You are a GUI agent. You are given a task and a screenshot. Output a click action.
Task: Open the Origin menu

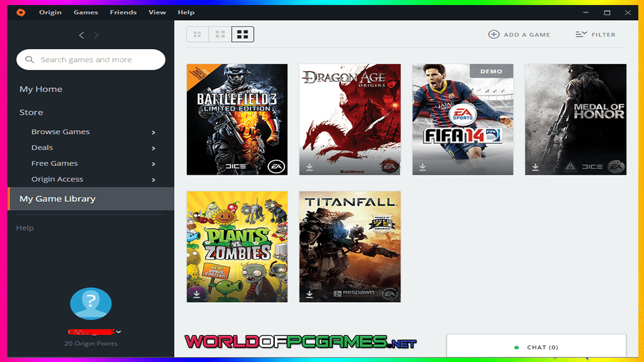[50, 13]
